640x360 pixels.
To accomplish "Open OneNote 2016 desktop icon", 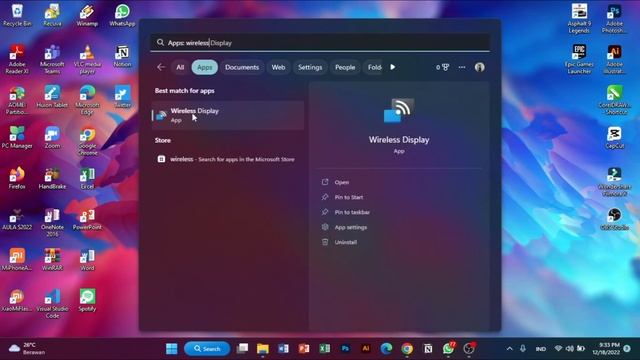I will pyautogui.click(x=52, y=222).
